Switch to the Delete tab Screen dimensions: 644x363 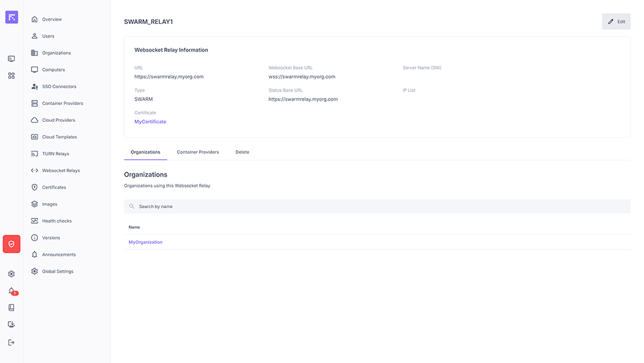point(242,152)
